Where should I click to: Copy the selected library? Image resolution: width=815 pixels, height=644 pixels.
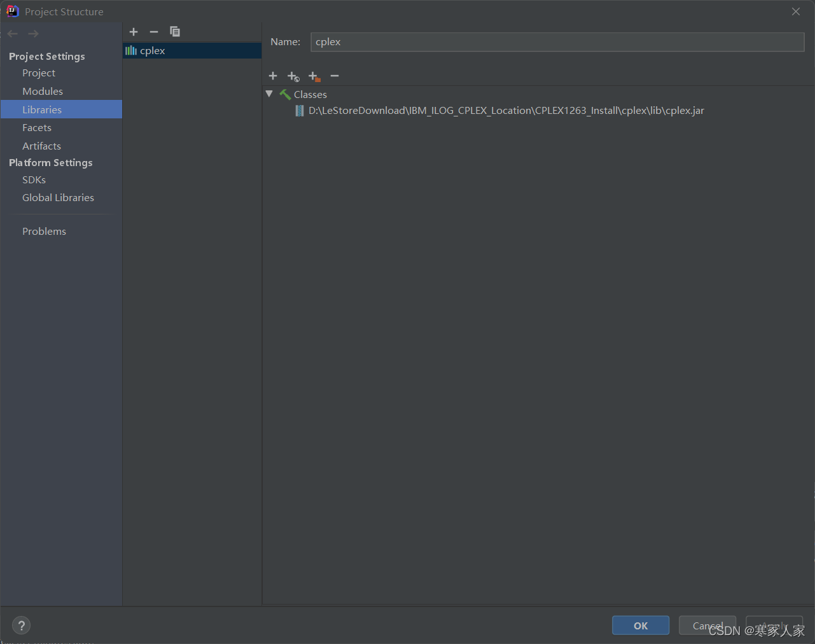(x=175, y=32)
